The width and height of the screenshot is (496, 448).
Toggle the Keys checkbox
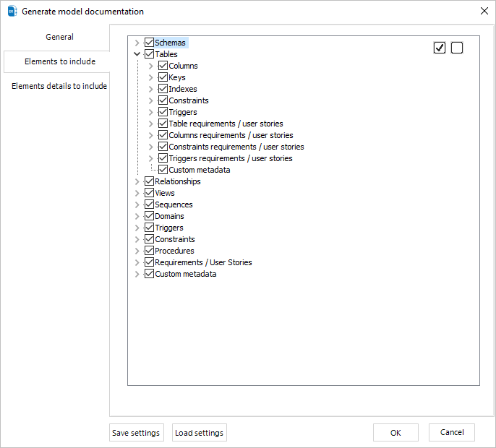[x=163, y=77]
